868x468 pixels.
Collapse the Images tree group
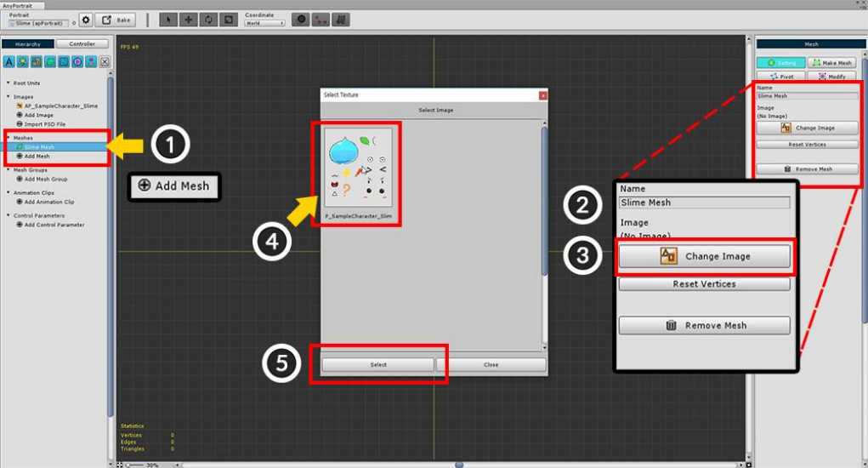coord(9,96)
